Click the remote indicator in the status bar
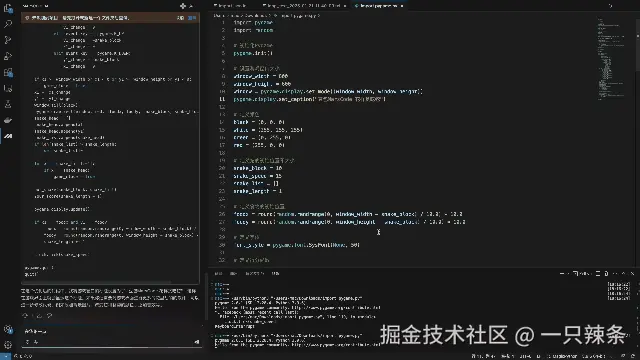640x360 pixels. click(x=5, y=356)
